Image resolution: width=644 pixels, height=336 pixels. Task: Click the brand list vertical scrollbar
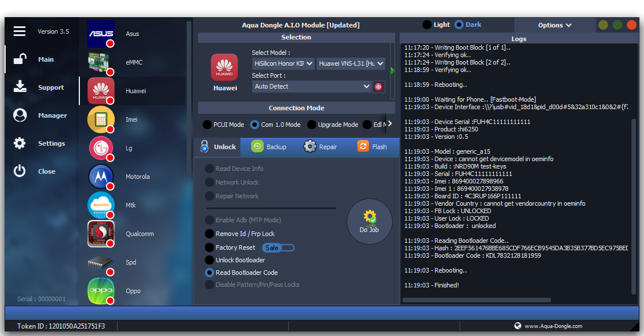click(189, 99)
